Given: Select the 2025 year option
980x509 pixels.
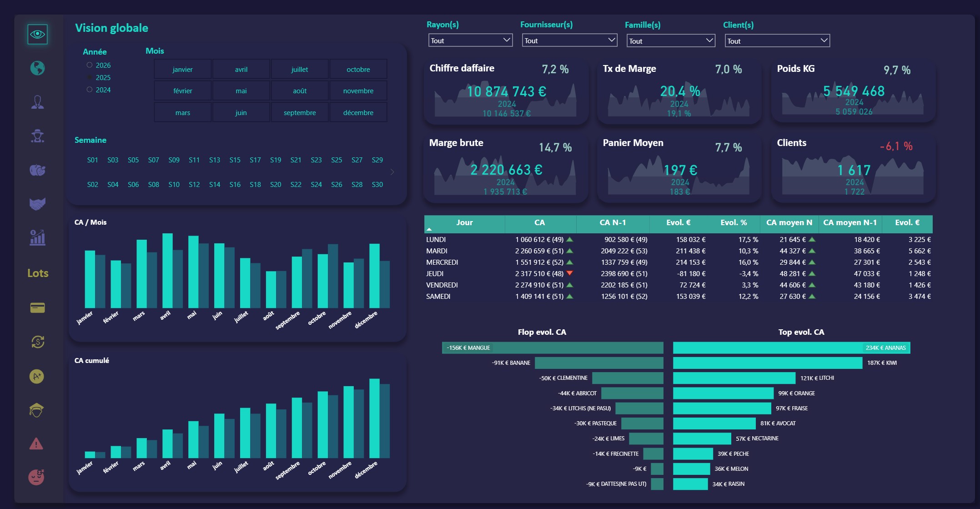Looking at the screenshot, I should tap(89, 77).
